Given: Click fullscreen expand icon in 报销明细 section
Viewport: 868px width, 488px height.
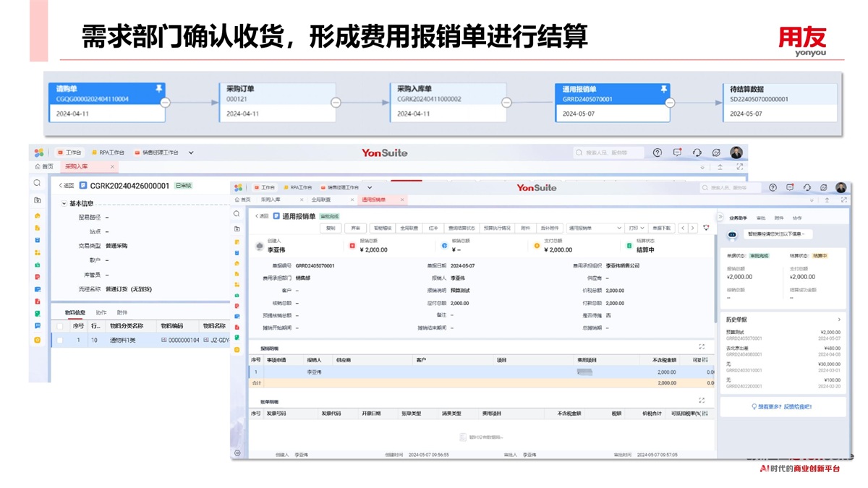Looking at the screenshot, I should tap(701, 347).
